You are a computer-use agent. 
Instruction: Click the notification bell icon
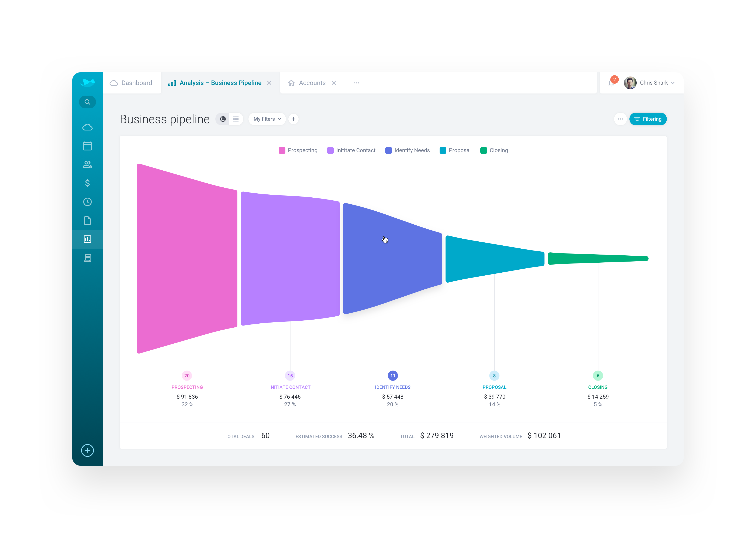tap(611, 83)
